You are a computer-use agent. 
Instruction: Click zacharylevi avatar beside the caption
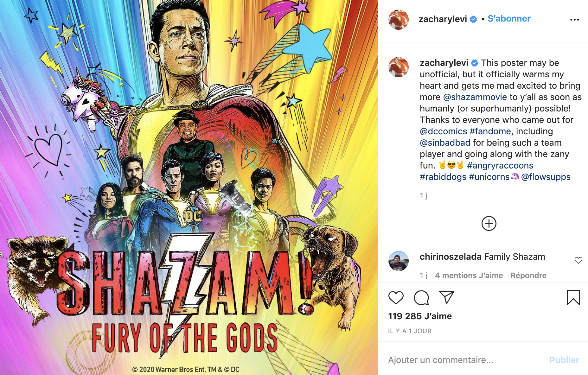point(399,67)
